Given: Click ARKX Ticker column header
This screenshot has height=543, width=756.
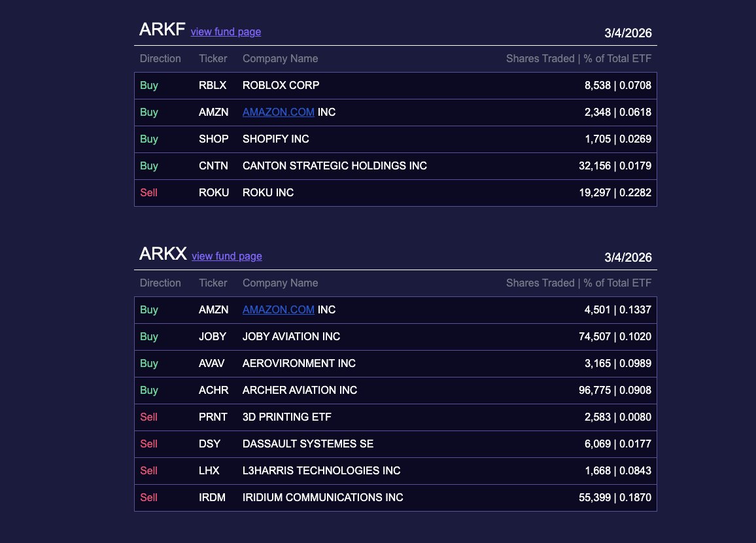Looking at the screenshot, I should click(213, 283).
